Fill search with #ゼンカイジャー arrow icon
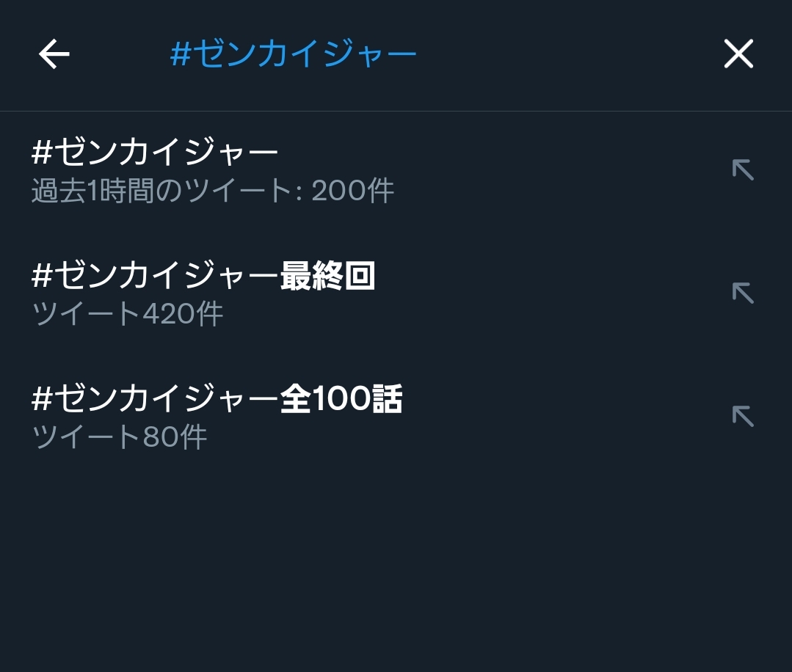This screenshot has height=672, width=792. [743, 170]
